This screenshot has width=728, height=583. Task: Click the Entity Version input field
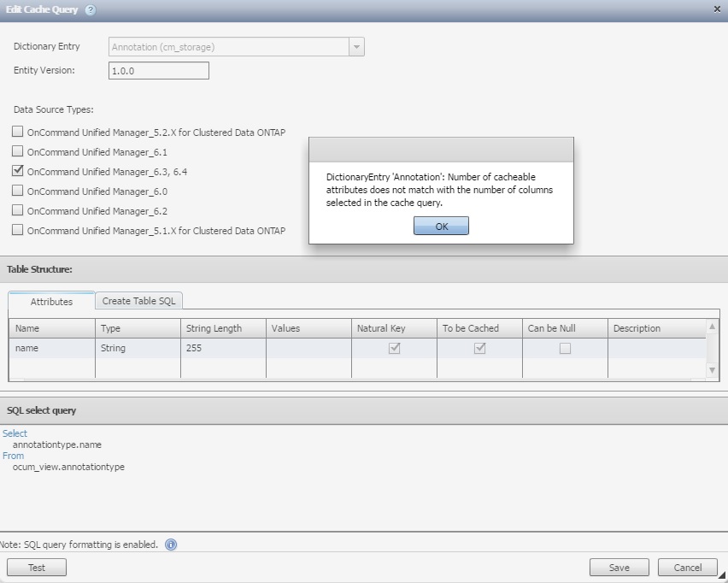159,71
